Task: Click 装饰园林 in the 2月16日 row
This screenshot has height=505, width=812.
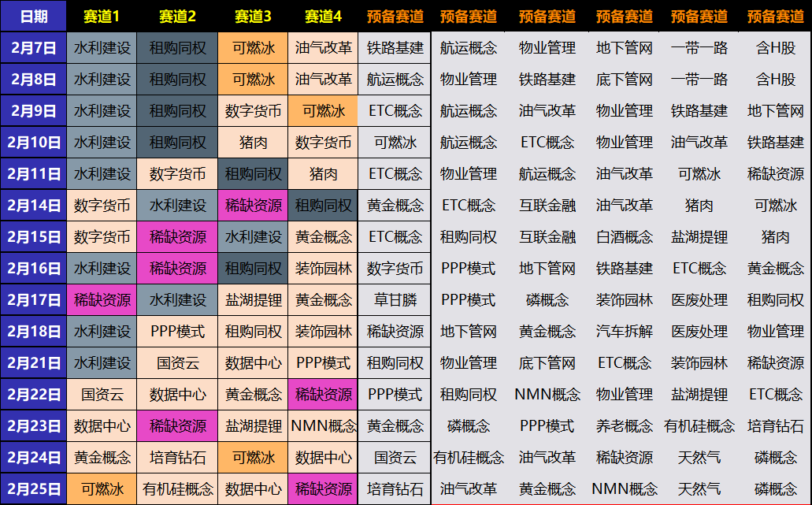Action: point(323,269)
